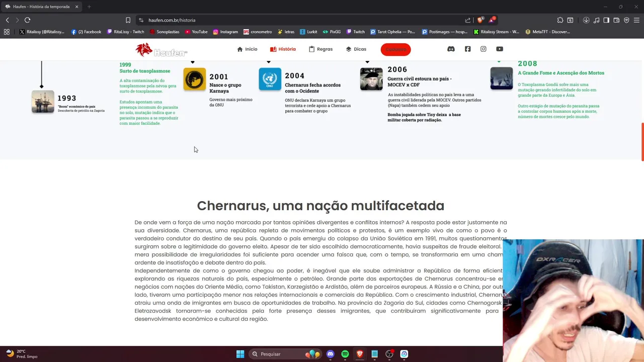The height and width of the screenshot is (362, 644).
Task: Toggle the browser sidebar panel icon
Action: click(x=606, y=20)
